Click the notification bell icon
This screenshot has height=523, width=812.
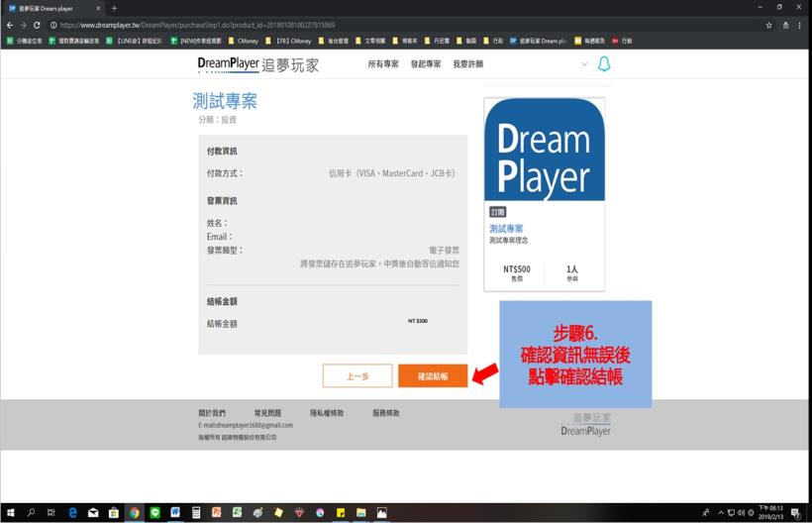point(604,64)
